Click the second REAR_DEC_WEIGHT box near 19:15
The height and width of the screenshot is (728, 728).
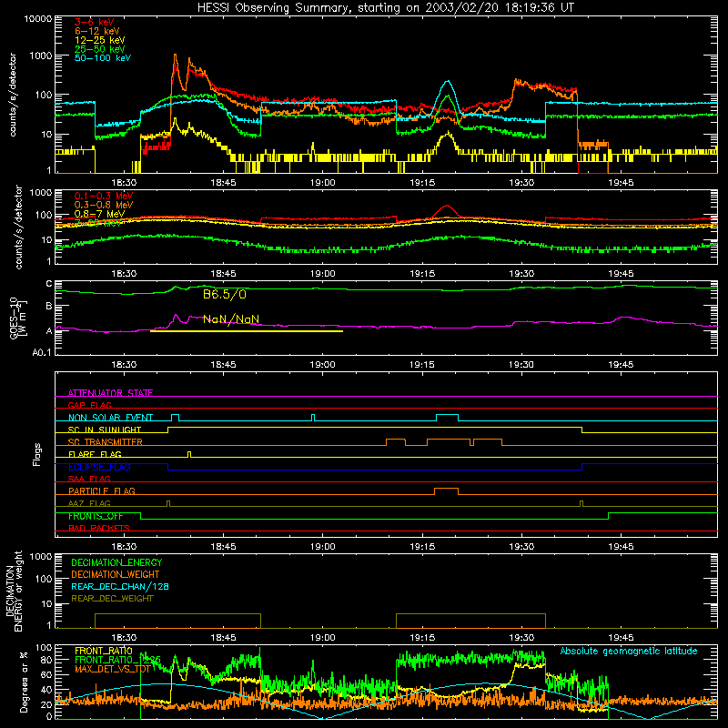point(470,621)
